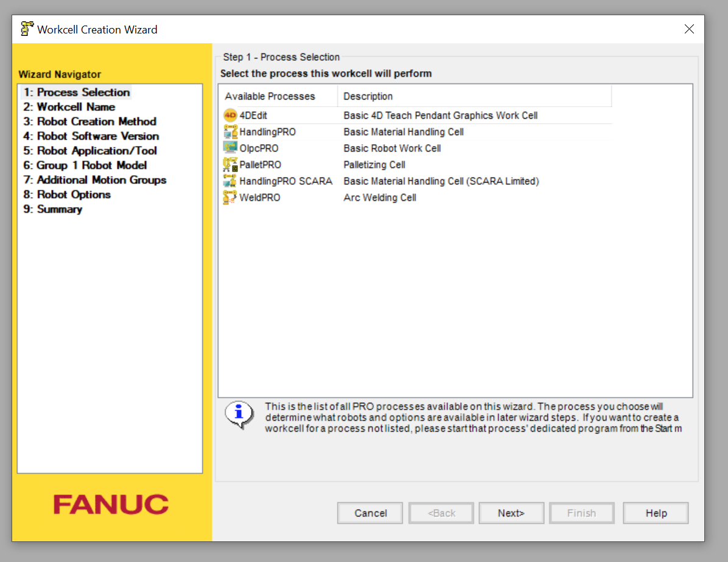Click the <Back button
The image size is (728, 562).
click(441, 513)
